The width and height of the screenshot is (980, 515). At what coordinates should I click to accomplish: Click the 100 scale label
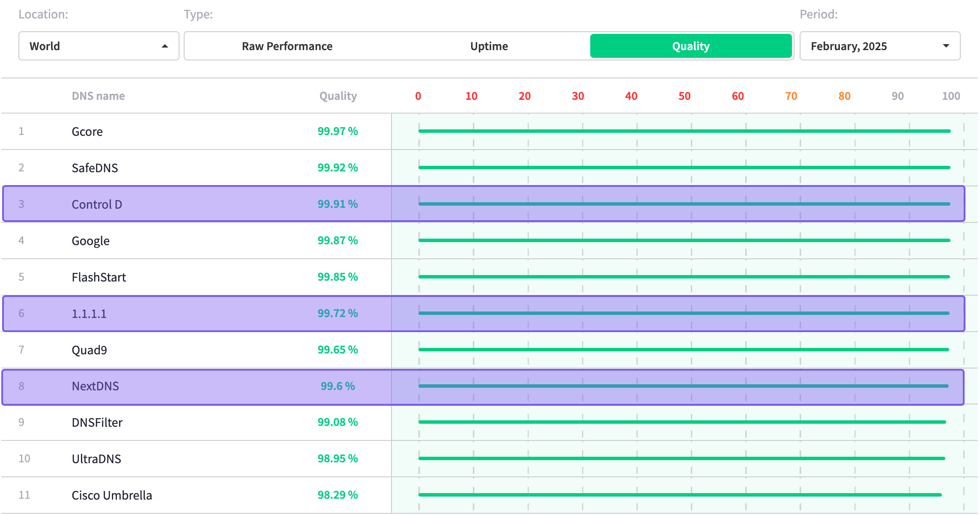[951, 96]
